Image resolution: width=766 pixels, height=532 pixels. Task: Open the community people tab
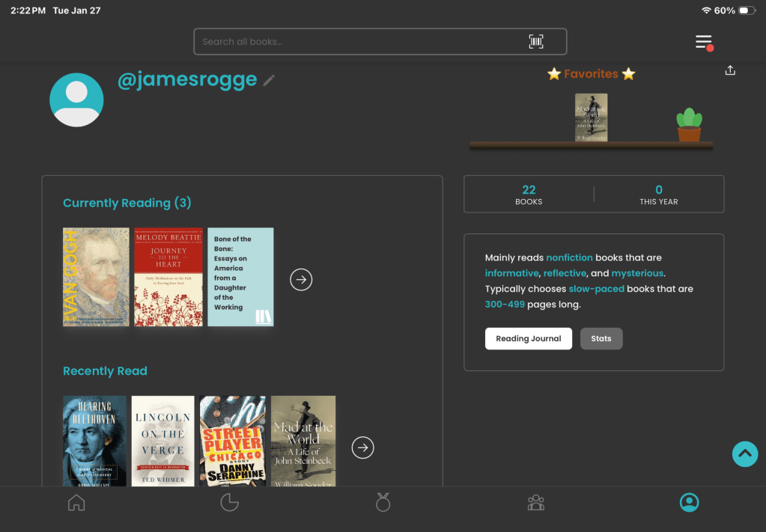(536, 503)
